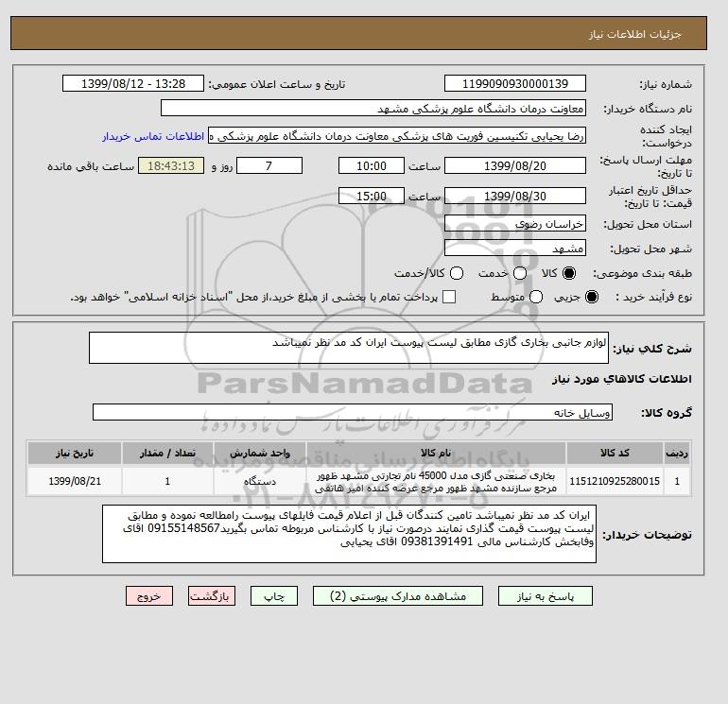The image size is (728, 704).
Task: Click the واحد شمارش column header
Action: [260, 453]
